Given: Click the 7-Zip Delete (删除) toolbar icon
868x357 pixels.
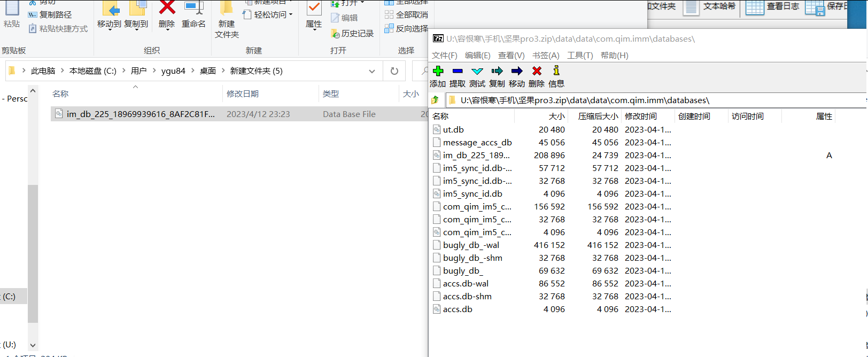Looking at the screenshot, I should point(537,71).
